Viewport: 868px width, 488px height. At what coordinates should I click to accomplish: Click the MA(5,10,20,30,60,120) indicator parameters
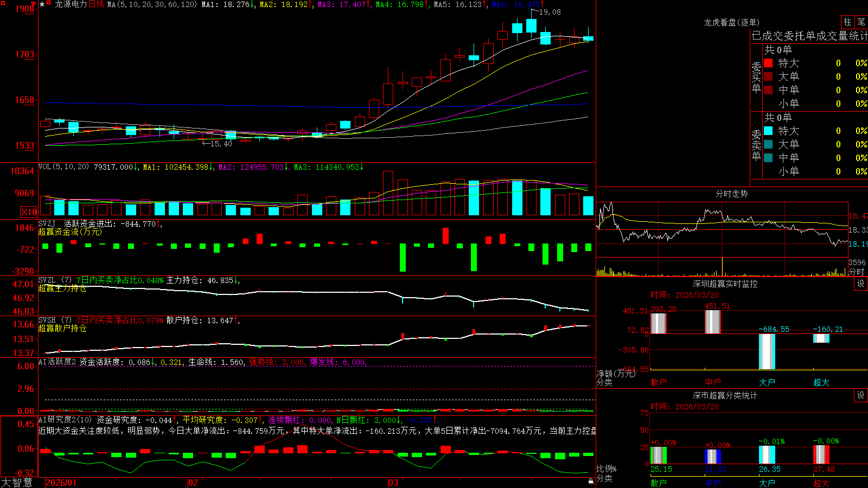(x=152, y=4)
